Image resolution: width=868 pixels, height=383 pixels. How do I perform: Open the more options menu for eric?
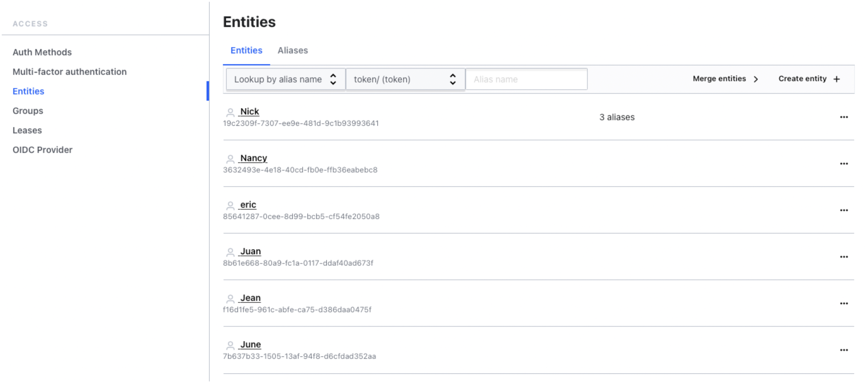point(843,210)
